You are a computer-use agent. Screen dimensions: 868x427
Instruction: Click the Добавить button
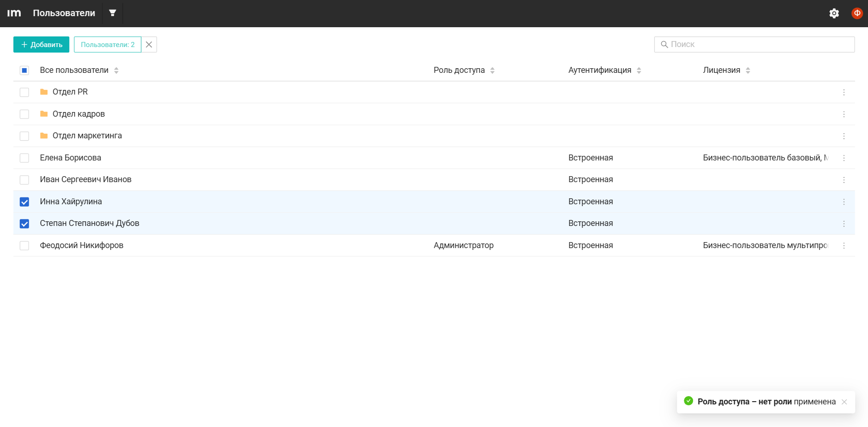point(41,45)
